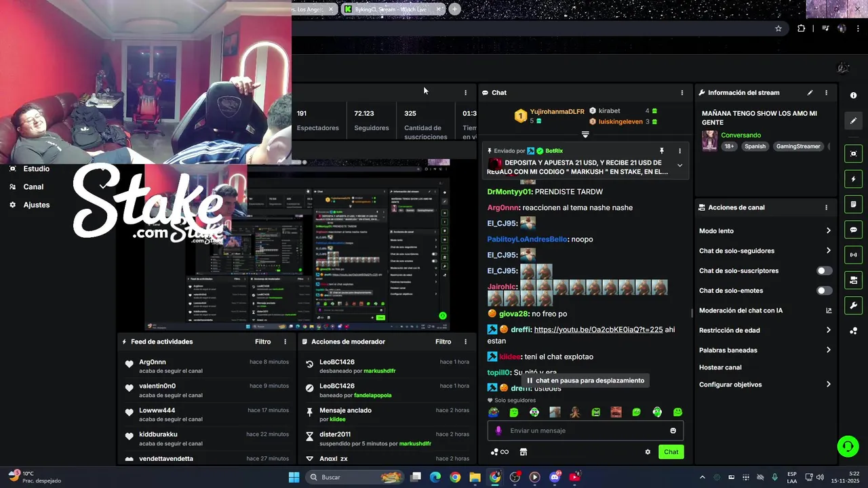The height and width of the screenshot is (488, 868).
Task: Edit stream info with the pencil icon
Action: click(810, 93)
